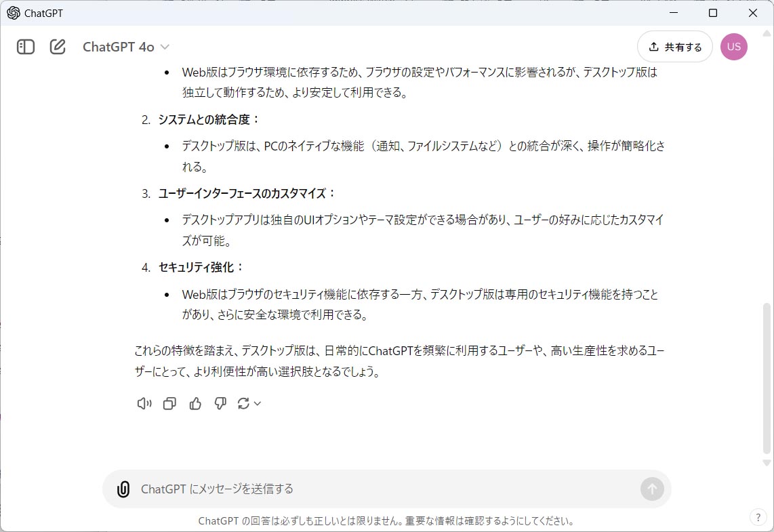Open the ChatGPT 4o model selector dropdown
This screenshot has width=774, height=532.
pyautogui.click(x=126, y=47)
